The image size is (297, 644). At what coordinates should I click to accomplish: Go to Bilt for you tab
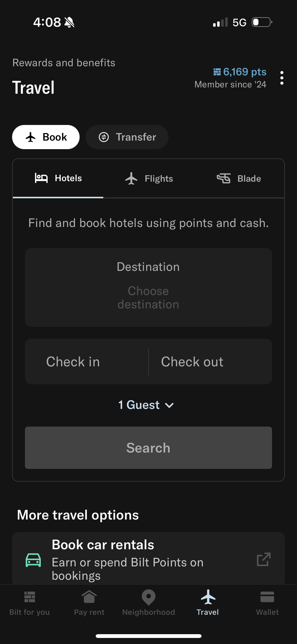point(29,603)
